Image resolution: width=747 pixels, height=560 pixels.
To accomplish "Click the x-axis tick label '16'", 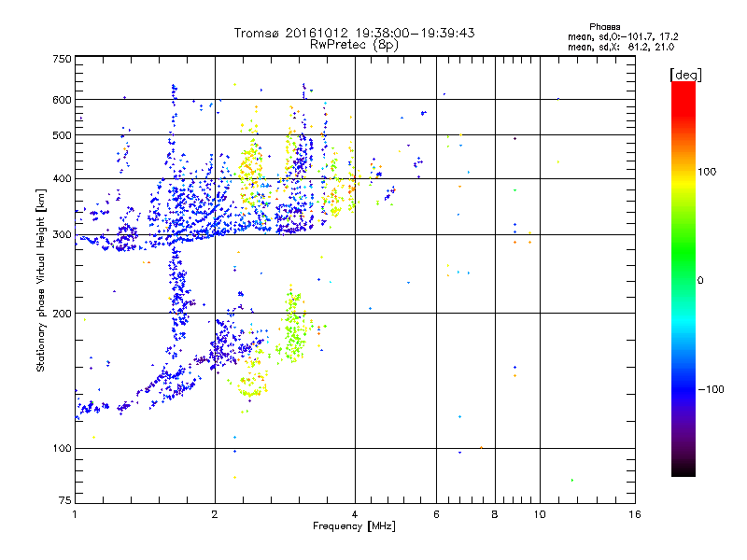I will tap(635, 514).
